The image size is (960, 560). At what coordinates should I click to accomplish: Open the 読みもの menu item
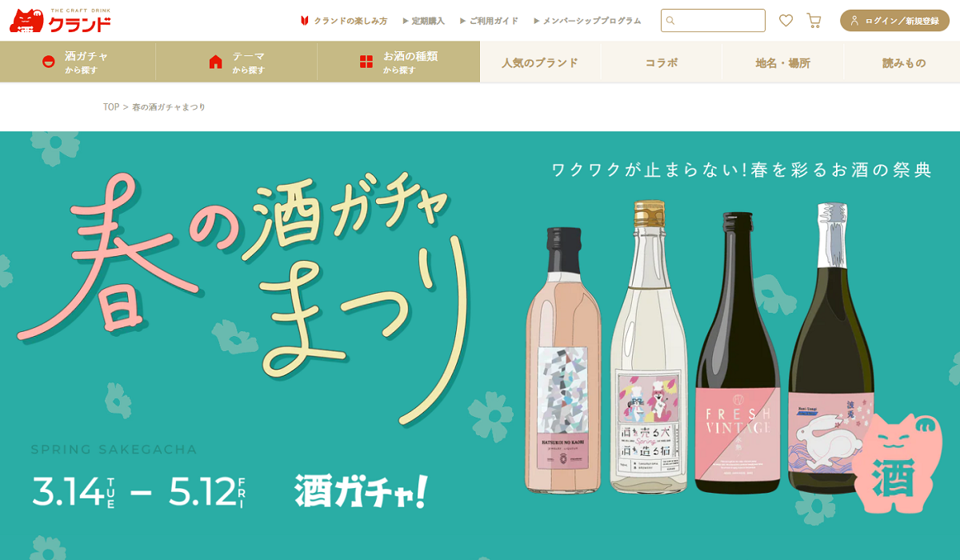(904, 62)
